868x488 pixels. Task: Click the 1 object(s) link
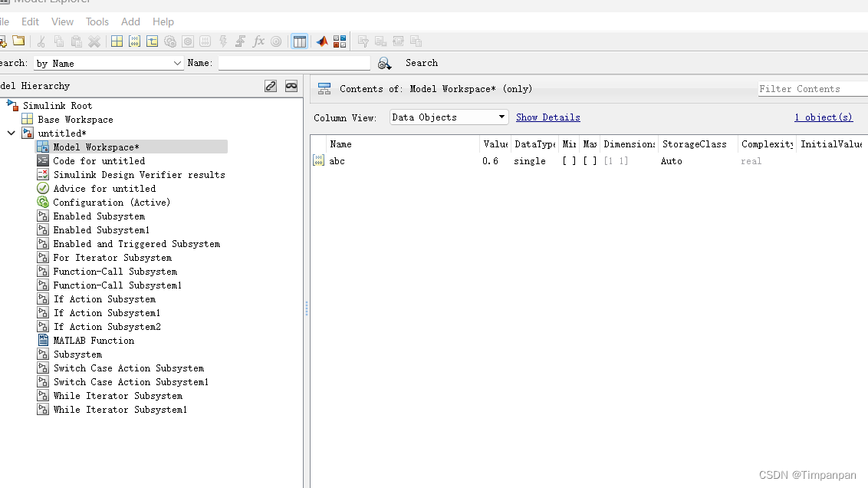(824, 117)
